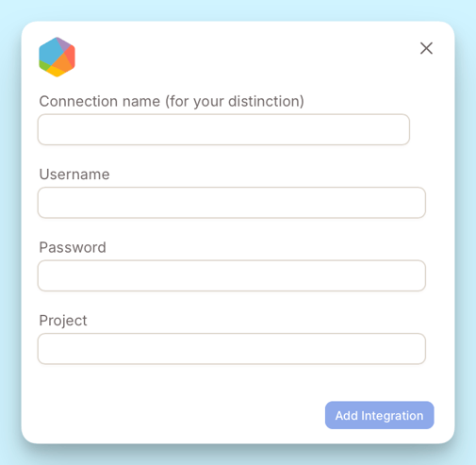Screen dimensions: 476x465
Task: Click the colorful hexagon integration logo
Action: point(57,57)
